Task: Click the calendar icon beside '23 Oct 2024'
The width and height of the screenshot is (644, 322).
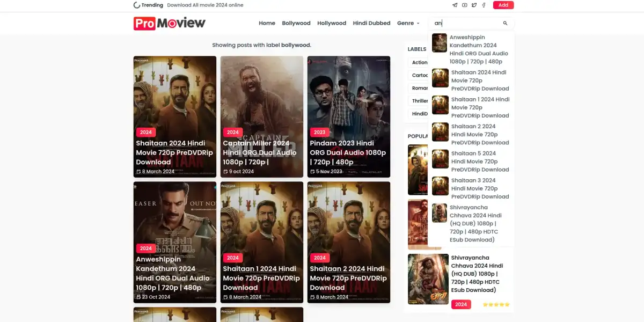Action: click(x=138, y=297)
